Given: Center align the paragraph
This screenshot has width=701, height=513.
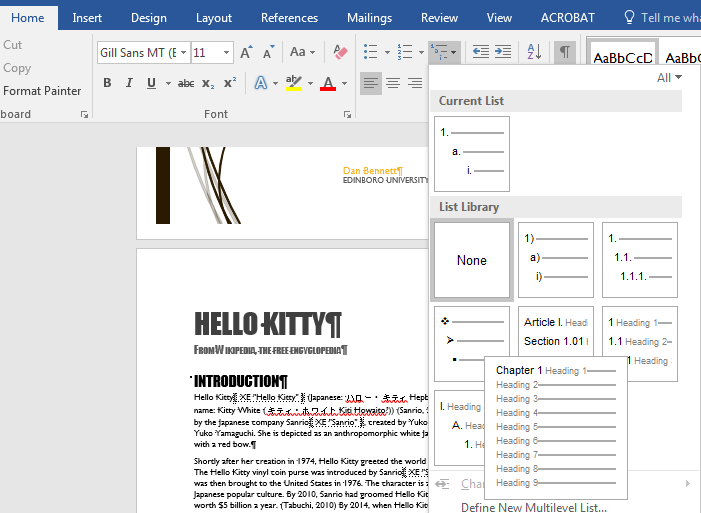Looking at the screenshot, I should (x=392, y=84).
